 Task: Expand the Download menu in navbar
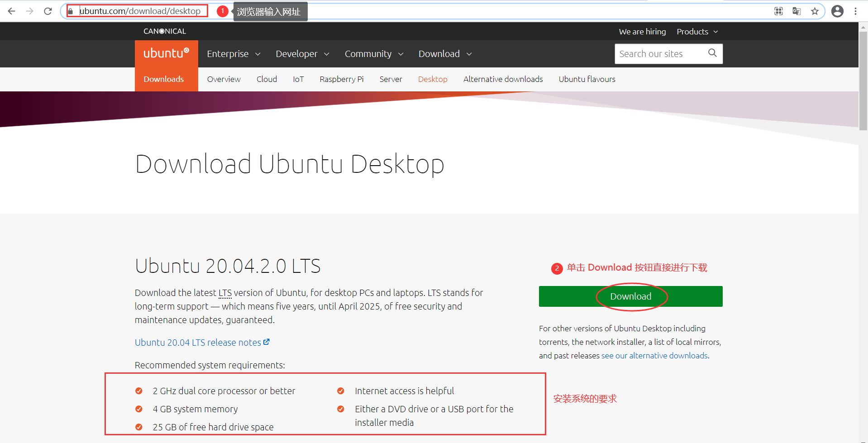coord(445,54)
